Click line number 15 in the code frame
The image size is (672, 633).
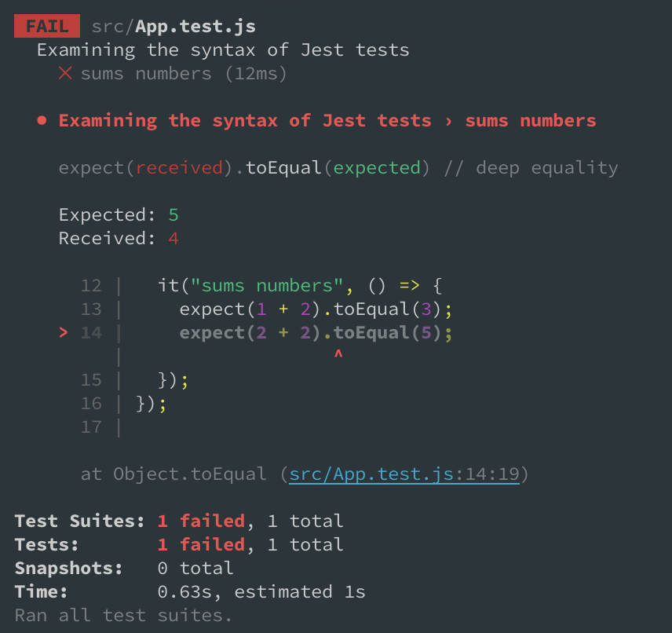pyautogui.click(x=91, y=380)
